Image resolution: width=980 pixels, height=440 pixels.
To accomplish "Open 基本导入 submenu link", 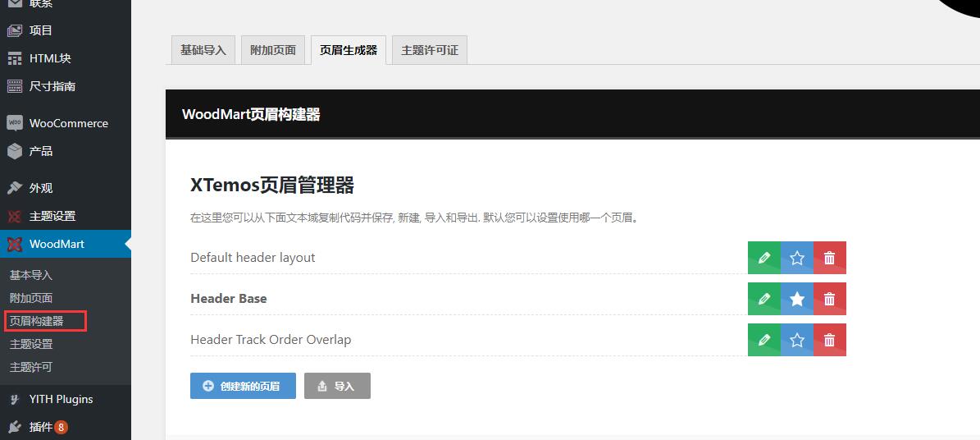I will [x=30, y=275].
